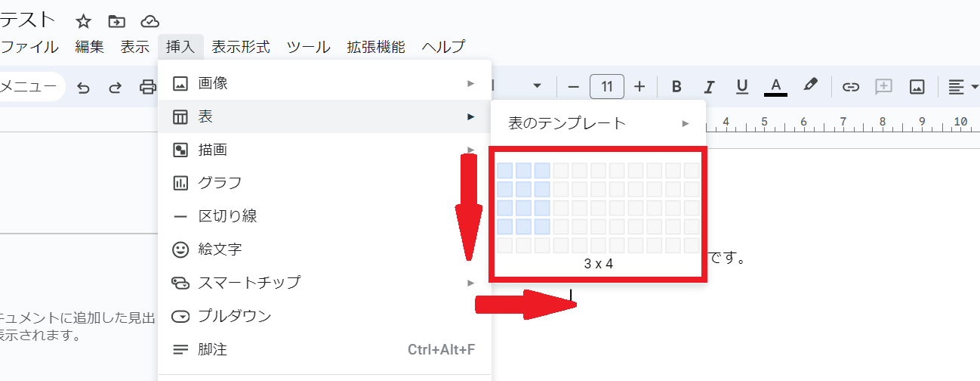Star the document テスト
Viewport: 980px width, 381px height.
(x=84, y=21)
